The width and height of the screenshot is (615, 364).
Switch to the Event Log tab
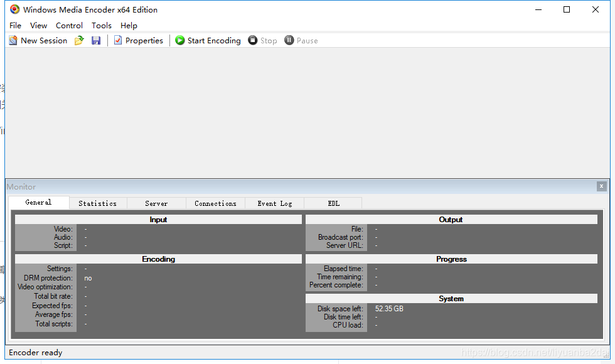tap(275, 203)
